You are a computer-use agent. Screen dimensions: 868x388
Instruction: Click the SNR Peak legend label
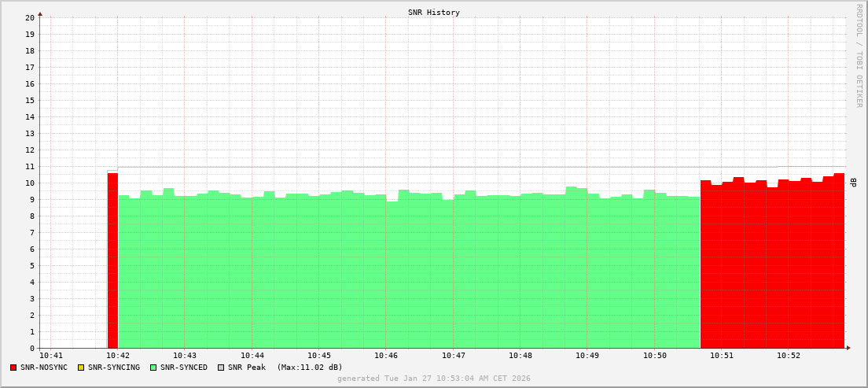[246, 368]
